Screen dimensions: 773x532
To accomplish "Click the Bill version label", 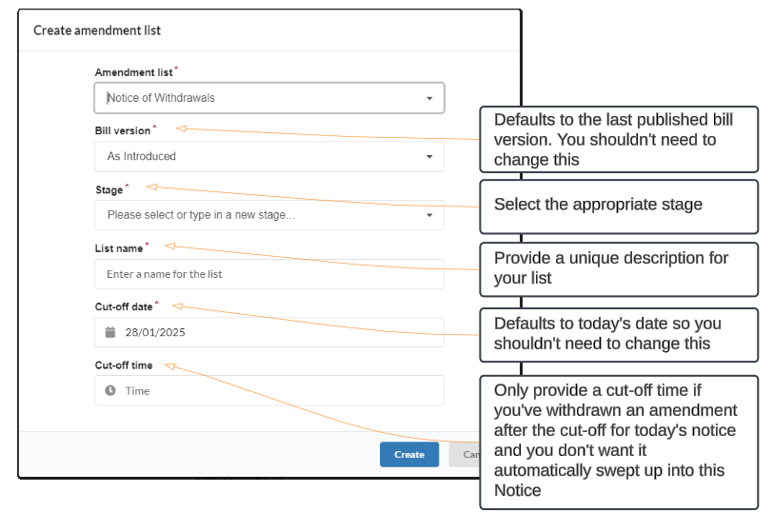I will (x=123, y=130).
